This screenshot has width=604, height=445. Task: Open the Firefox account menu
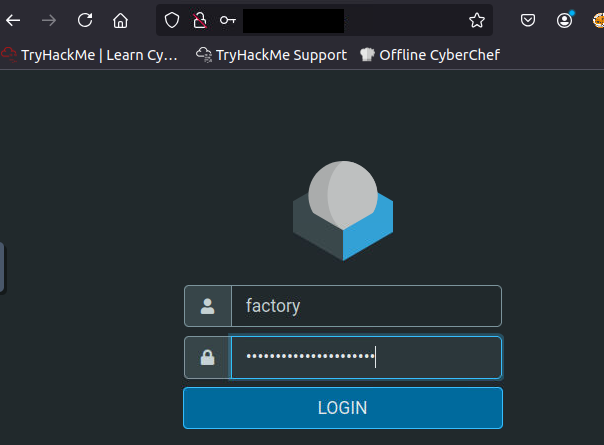pos(565,20)
